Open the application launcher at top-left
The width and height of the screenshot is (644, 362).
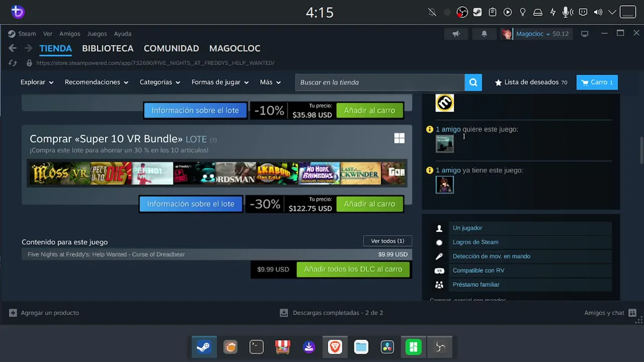[x=18, y=12]
